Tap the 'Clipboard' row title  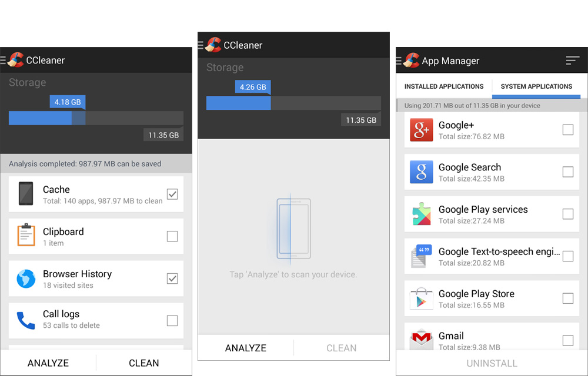[64, 232]
